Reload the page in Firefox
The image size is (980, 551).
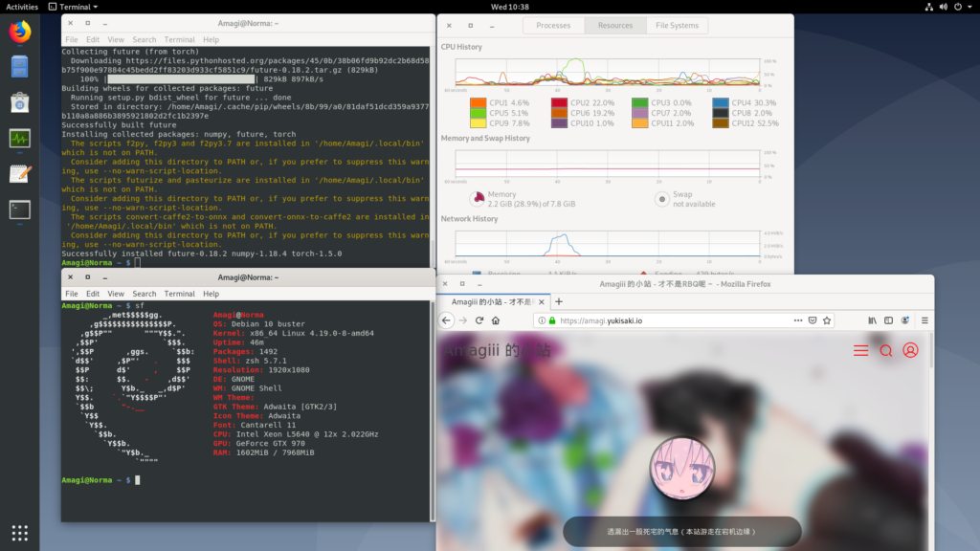pos(479,320)
